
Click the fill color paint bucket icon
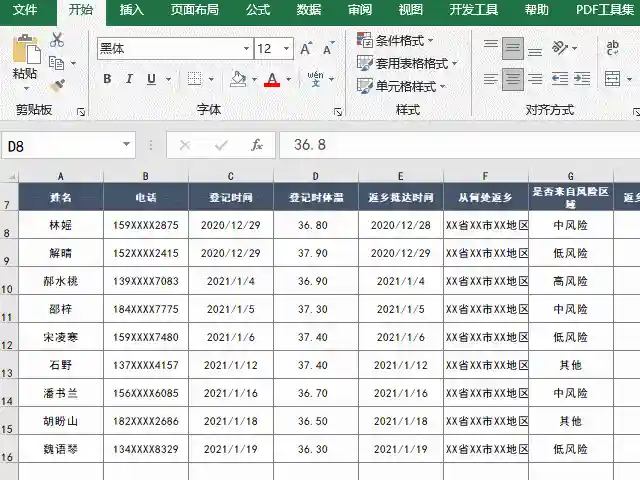[238, 79]
